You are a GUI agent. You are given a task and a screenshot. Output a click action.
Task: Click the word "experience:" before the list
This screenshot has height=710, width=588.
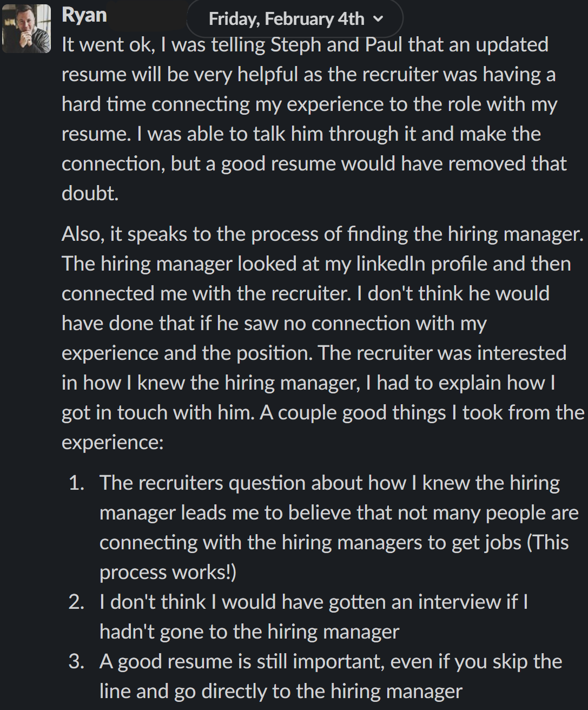[113, 443]
